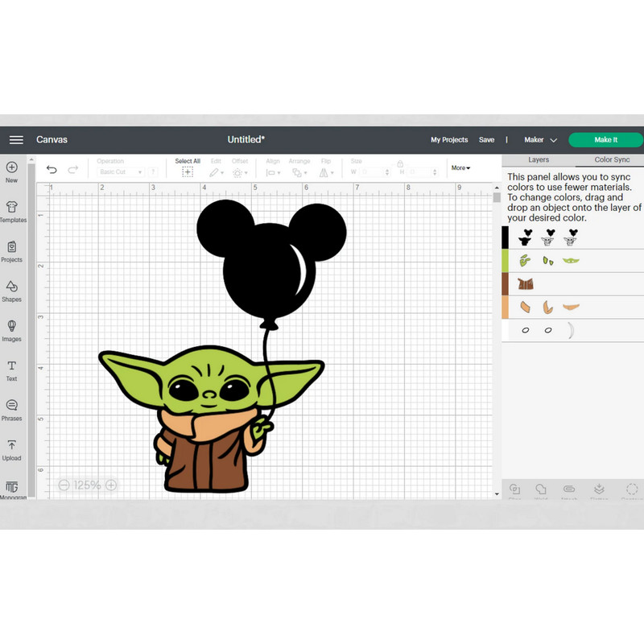Click the Flatten icon
This screenshot has height=644, width=644.
[599, 489]
